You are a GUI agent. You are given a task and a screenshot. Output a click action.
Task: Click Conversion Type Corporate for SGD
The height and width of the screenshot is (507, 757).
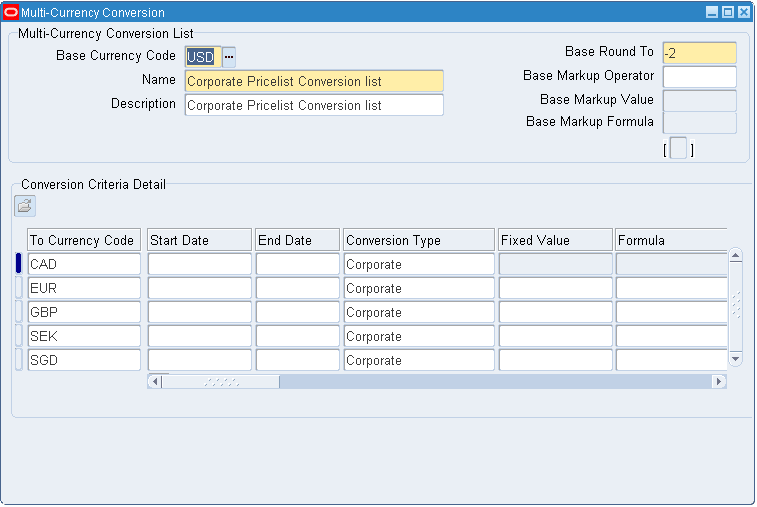tap(419, 360)
